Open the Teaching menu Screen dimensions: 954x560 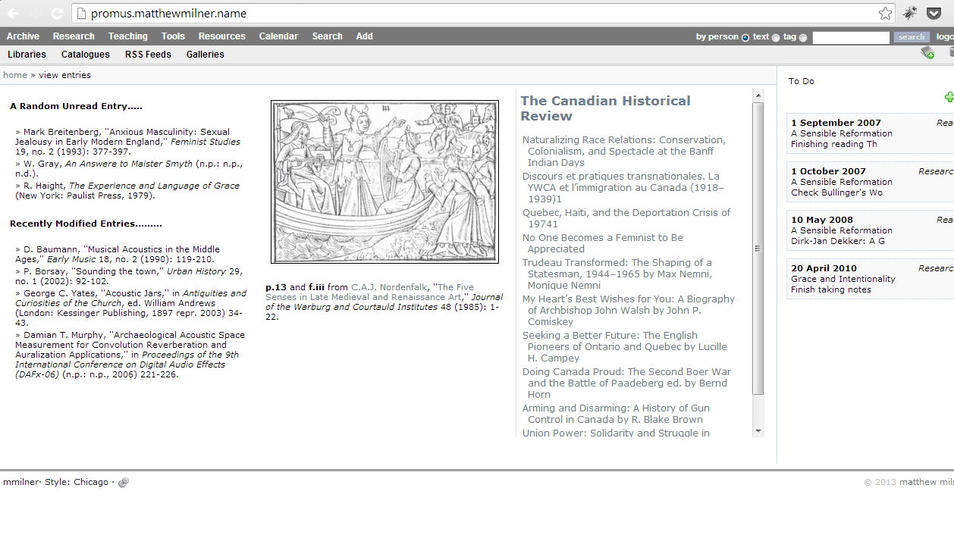point(128,36)
